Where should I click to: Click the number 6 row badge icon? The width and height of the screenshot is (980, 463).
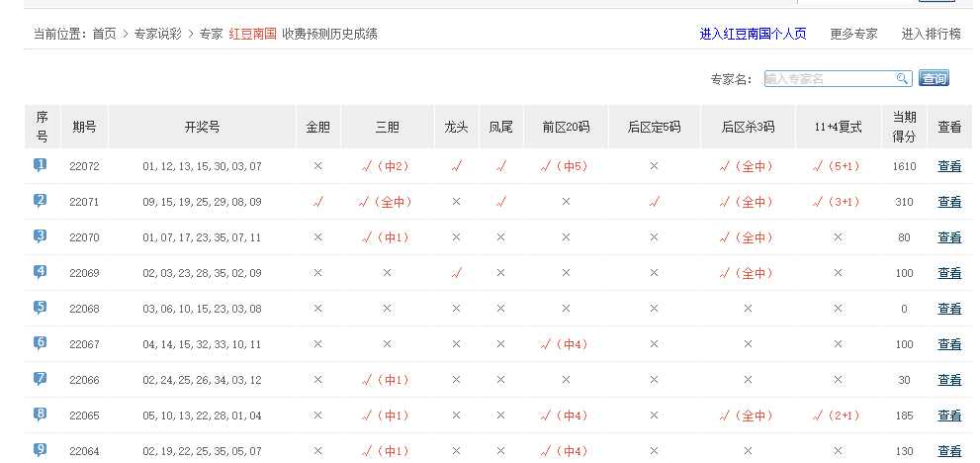tap(41, 343)
